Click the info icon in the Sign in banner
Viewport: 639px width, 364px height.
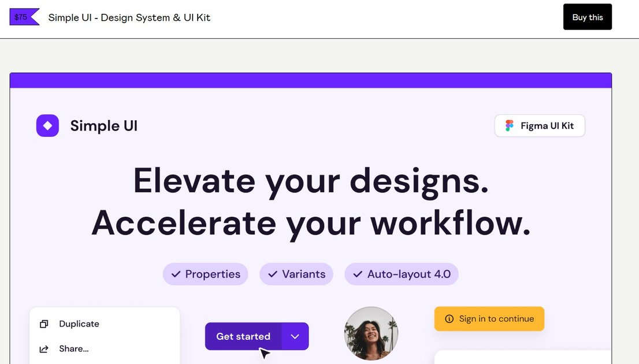449,318
